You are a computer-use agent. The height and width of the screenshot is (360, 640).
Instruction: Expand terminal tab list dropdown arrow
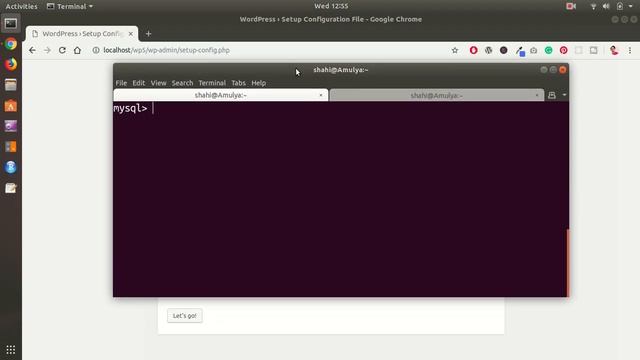[x=564, y=95]
